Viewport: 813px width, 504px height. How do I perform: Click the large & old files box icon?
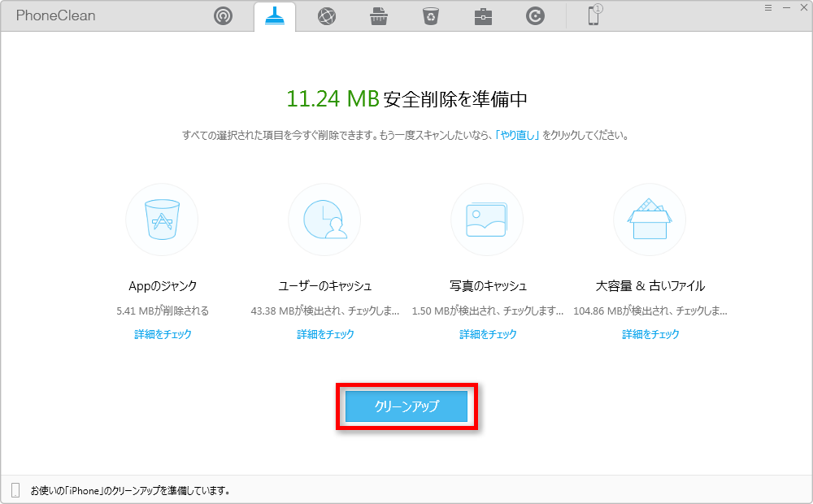(650, 219)
